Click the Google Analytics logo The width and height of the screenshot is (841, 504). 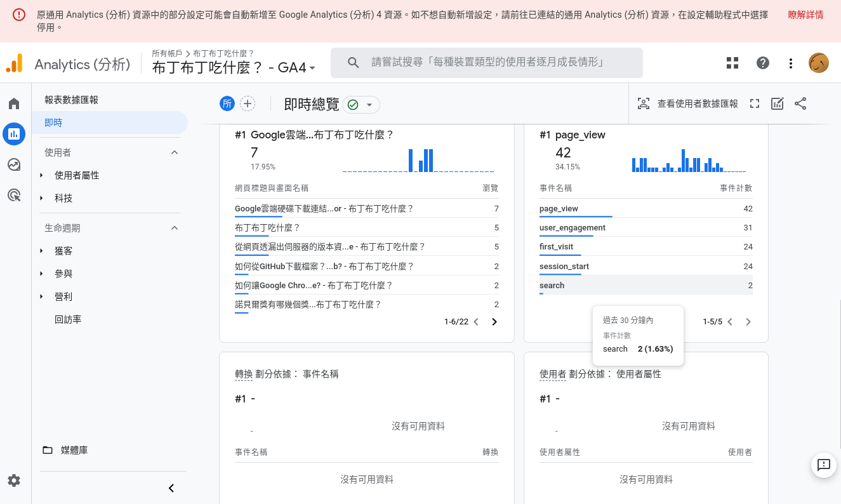click(14, 63)
